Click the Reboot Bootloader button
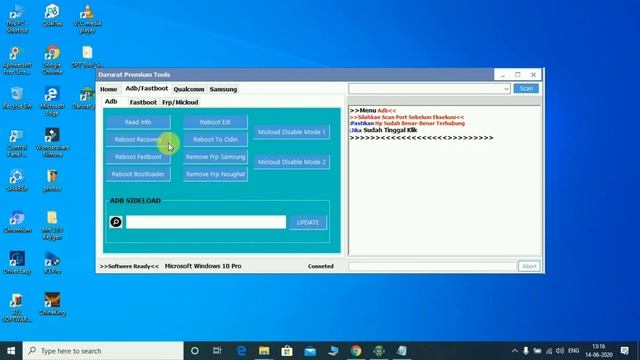Viewport: 640px width, 360px height. 138,174
